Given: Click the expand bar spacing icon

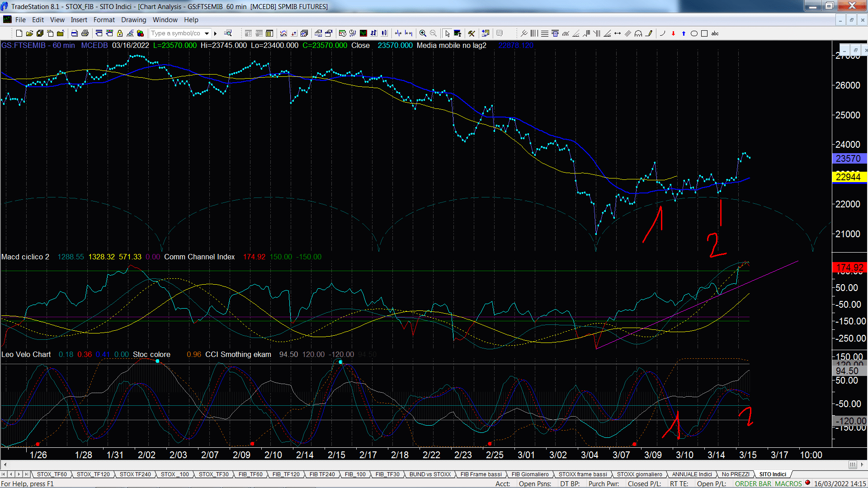Looking at the screenshot, I should pyautogui.click(x=409, y=33).
